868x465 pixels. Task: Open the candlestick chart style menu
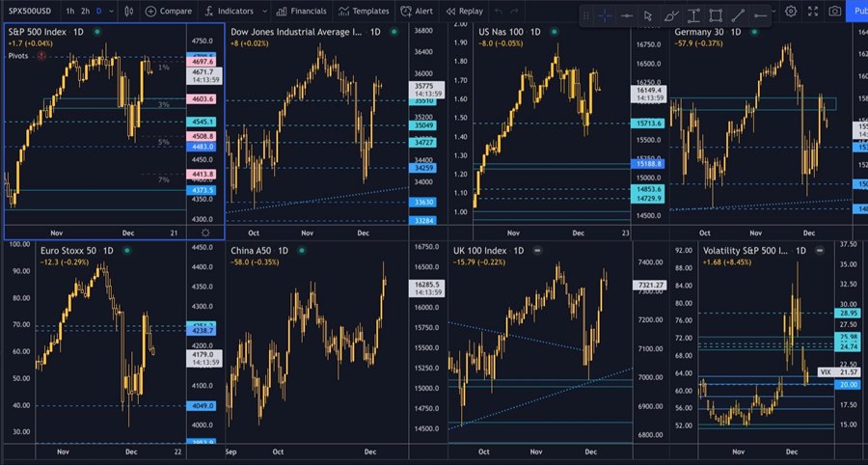tap(129, 11)
